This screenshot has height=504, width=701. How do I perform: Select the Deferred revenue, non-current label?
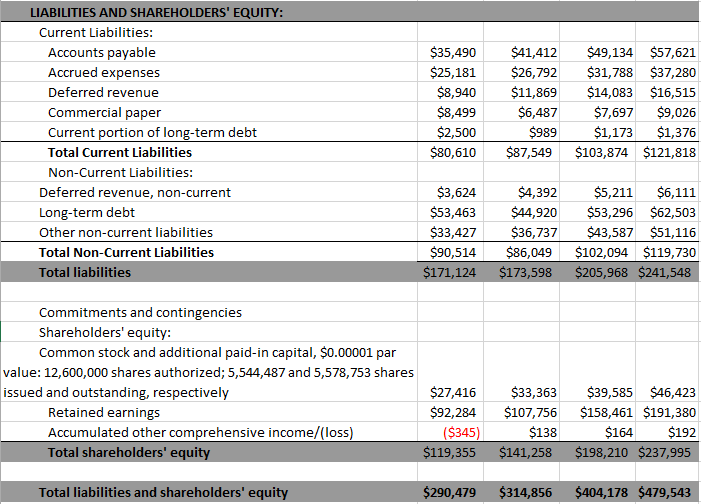click(135, 192)
